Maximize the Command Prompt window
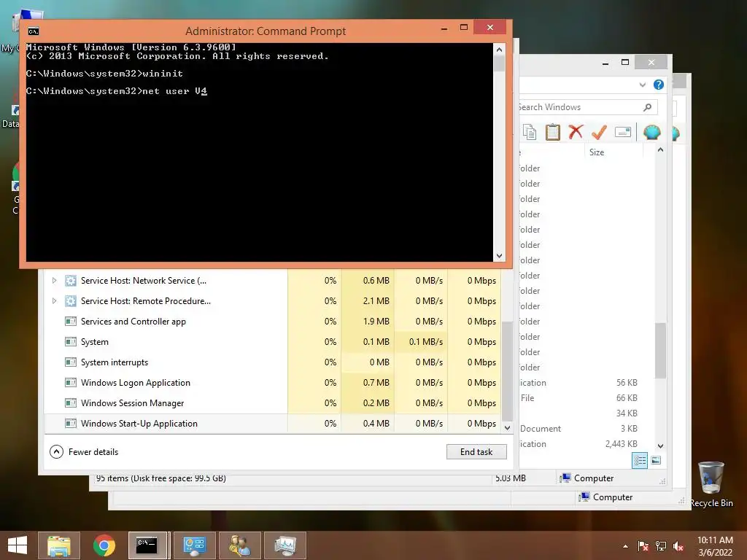 click(x=463, y=28)
